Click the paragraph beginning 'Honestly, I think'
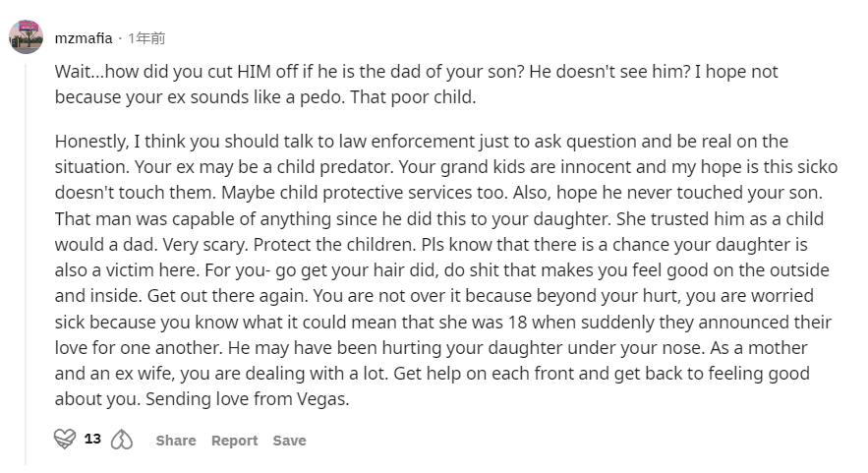This screenshot has height=473, width=868. coord(446,269)
